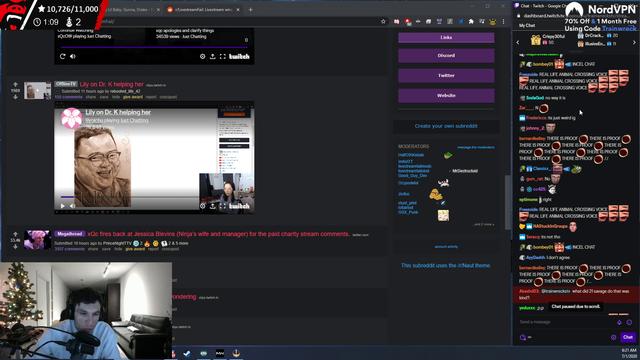Open the Chrome three-dot menu
Viewport: 640px width, 360px height.
click(503, 22)
